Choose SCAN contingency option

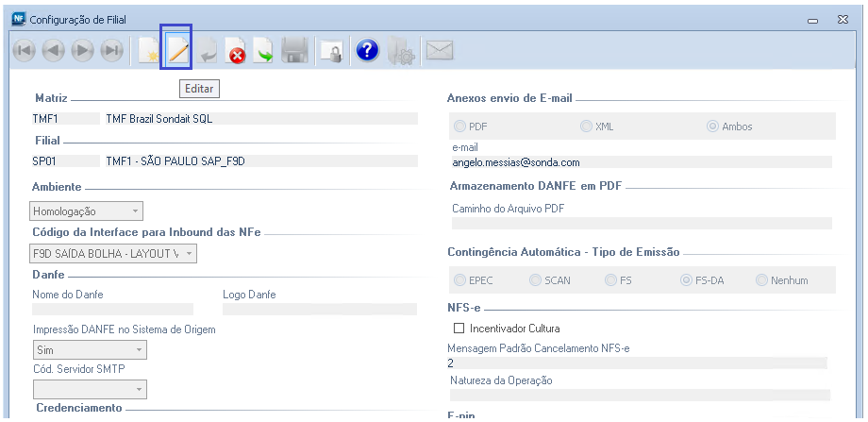[535, 280]
